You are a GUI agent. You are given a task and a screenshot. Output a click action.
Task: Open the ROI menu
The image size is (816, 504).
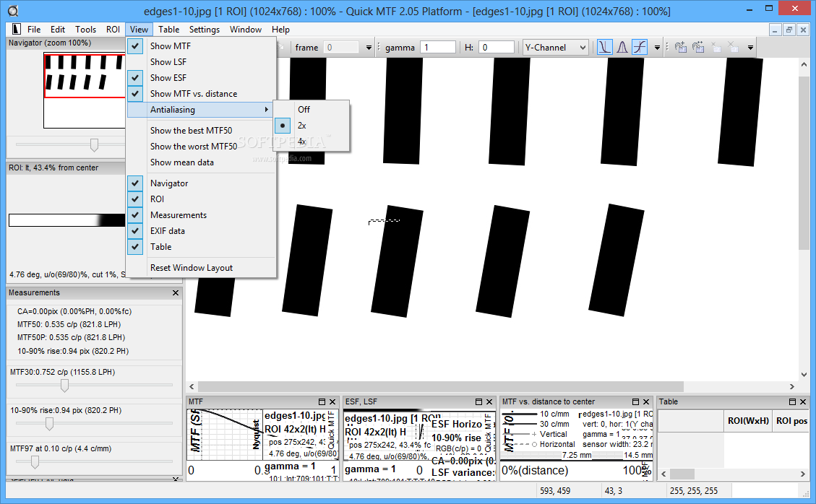coord(113,29)
